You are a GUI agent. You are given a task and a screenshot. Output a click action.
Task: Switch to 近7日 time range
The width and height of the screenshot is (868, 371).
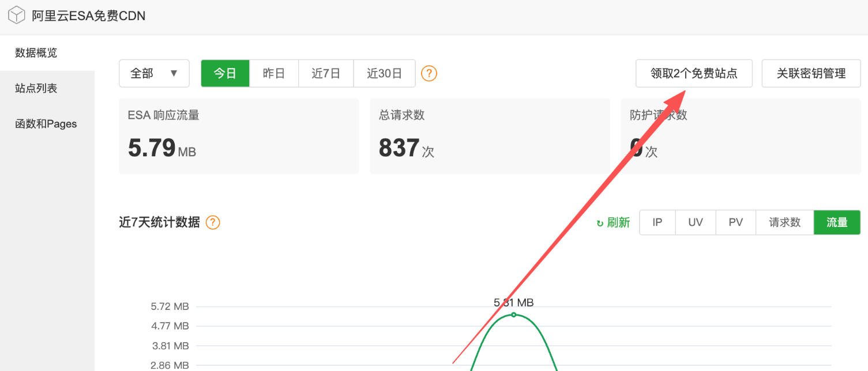pos(326,74)
